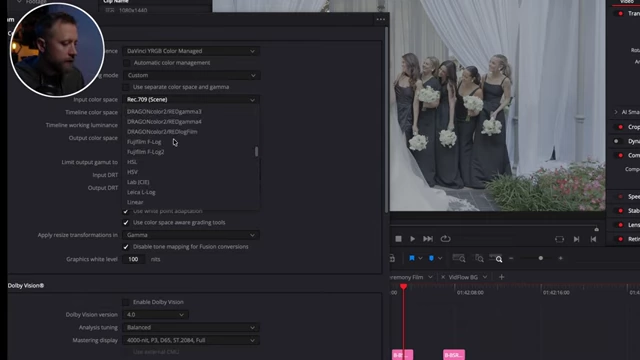
Task: Toggle loop playback
Action: 445,239
